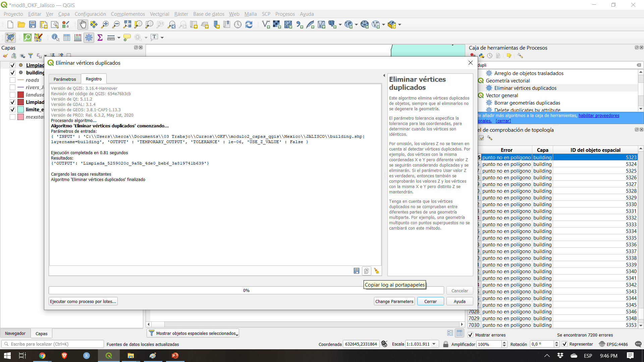Switch to the Parámetros tab
The image size is (644, 362).
(x=65, y=79)
